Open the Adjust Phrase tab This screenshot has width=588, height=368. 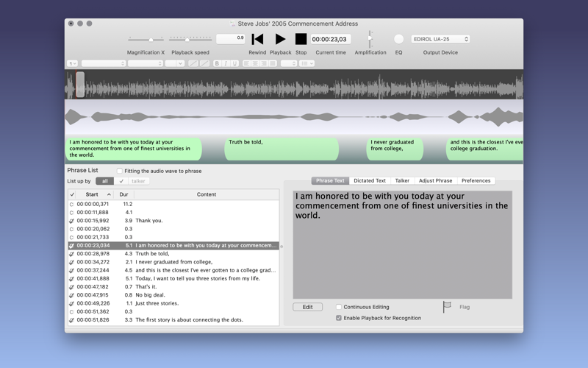(435, 180)
